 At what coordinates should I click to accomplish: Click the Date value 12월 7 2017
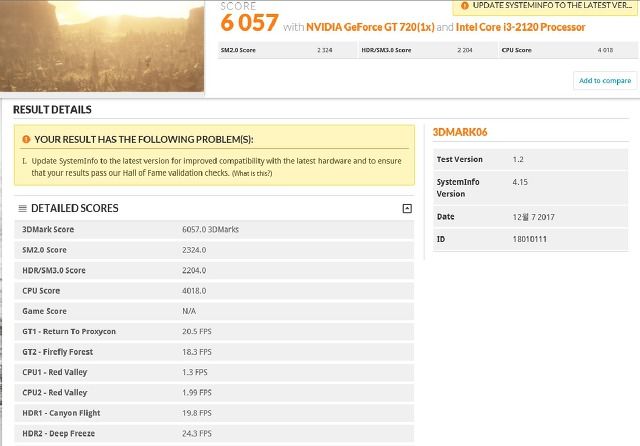pos(533,217)
